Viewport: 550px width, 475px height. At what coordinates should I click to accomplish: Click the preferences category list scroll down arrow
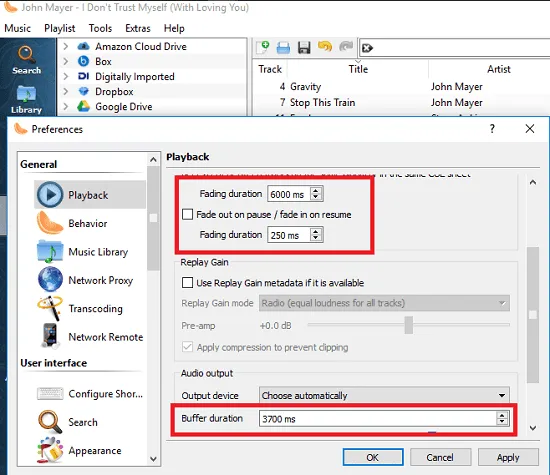coord(153,459)
